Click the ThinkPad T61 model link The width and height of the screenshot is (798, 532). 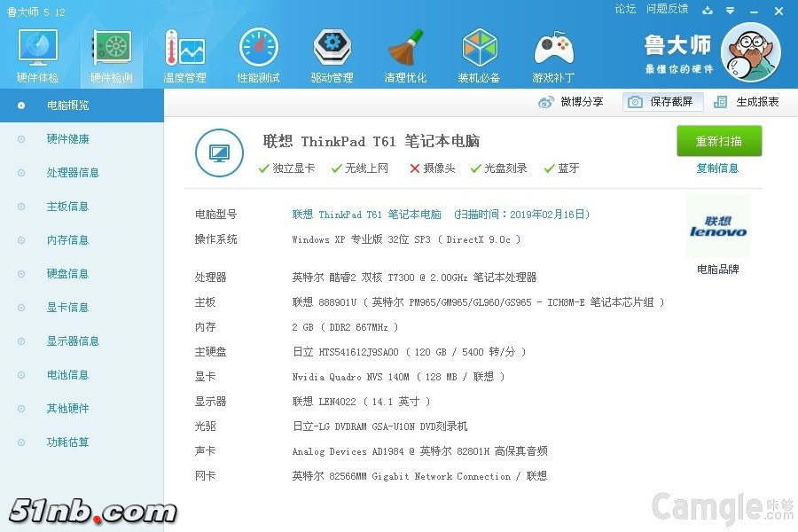(x=367, y=215)
